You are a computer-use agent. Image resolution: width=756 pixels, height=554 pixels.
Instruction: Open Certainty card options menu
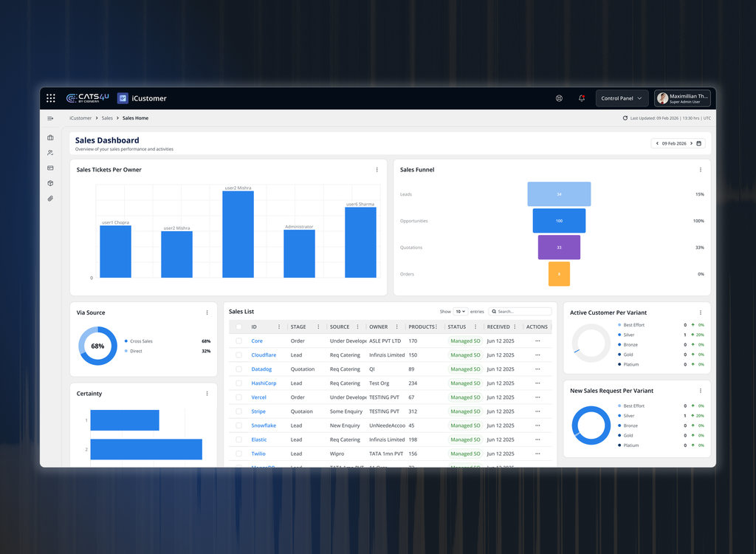click(207, 394)
